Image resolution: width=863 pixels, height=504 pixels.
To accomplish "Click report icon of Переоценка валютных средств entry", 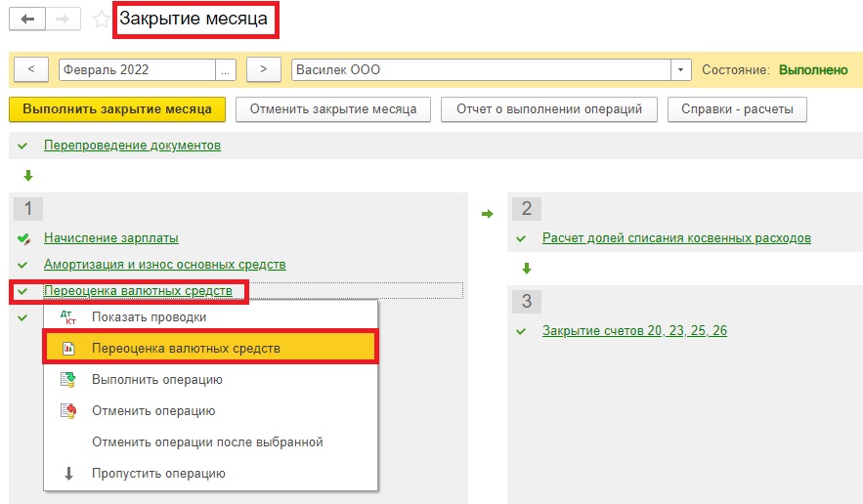I will tap(68, 349).
